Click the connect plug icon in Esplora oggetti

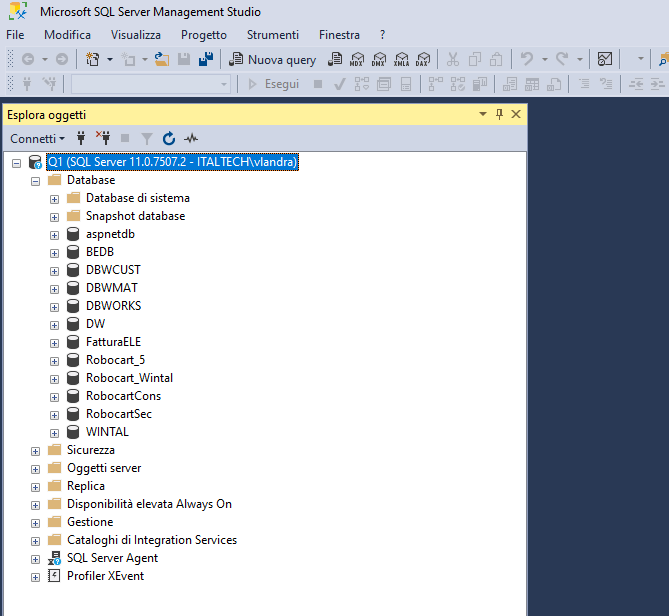[x=81, y=139]
